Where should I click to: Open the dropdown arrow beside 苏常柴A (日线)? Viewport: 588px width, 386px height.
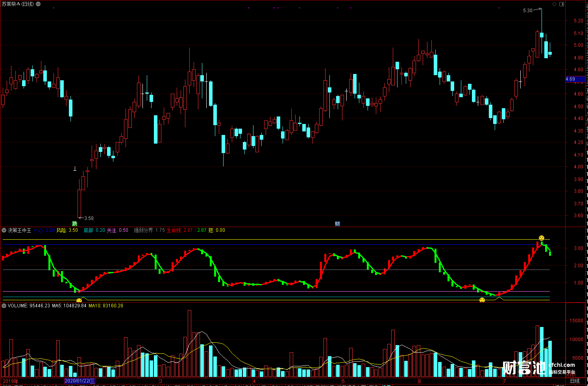(x=38, y=4)
